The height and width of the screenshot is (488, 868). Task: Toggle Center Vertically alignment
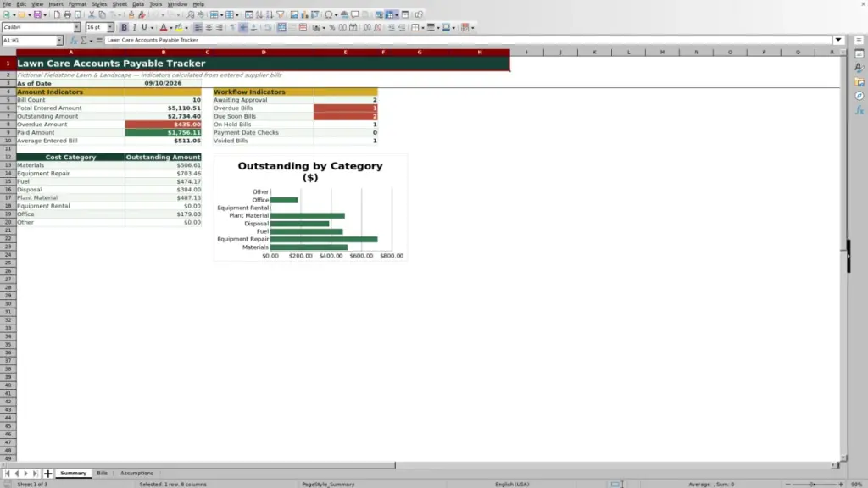coord(243,27)
